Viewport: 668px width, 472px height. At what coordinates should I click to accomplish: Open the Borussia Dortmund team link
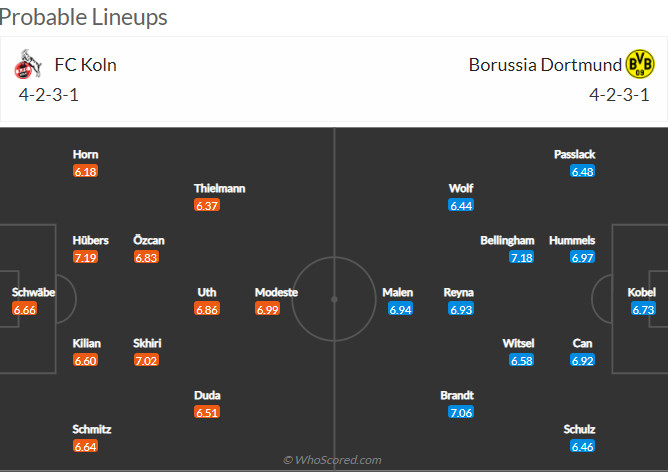[x=545, y=65]
